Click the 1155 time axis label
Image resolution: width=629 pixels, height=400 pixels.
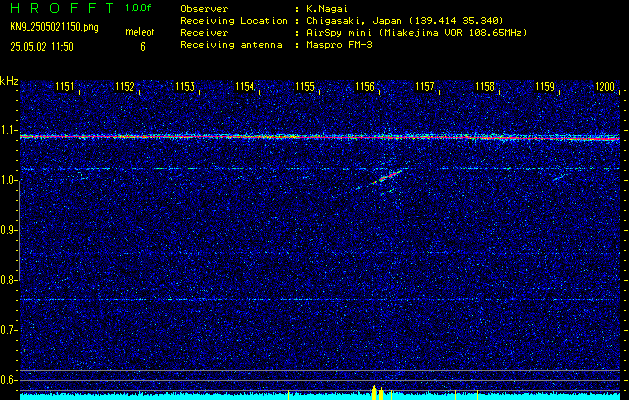305,86
